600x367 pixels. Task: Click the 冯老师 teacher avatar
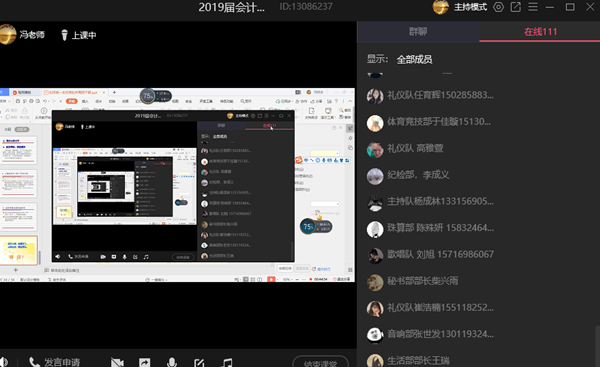[x=7, y=34]
